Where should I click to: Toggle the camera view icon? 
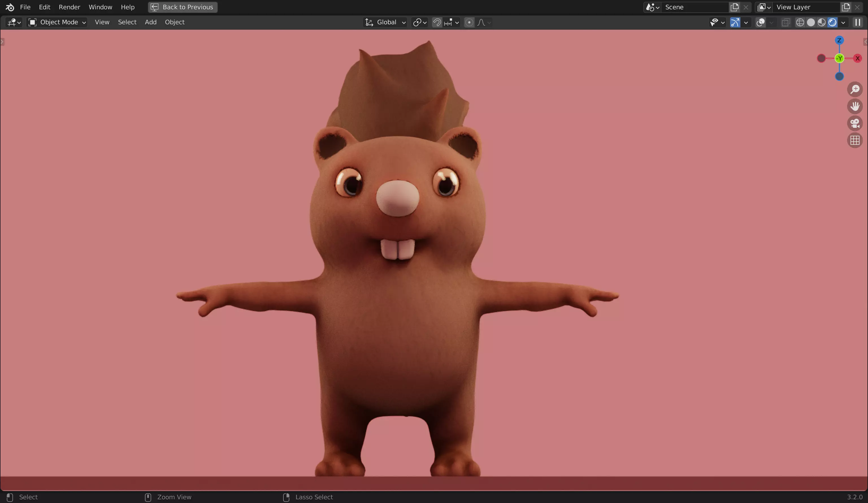[x=854, y=123]
